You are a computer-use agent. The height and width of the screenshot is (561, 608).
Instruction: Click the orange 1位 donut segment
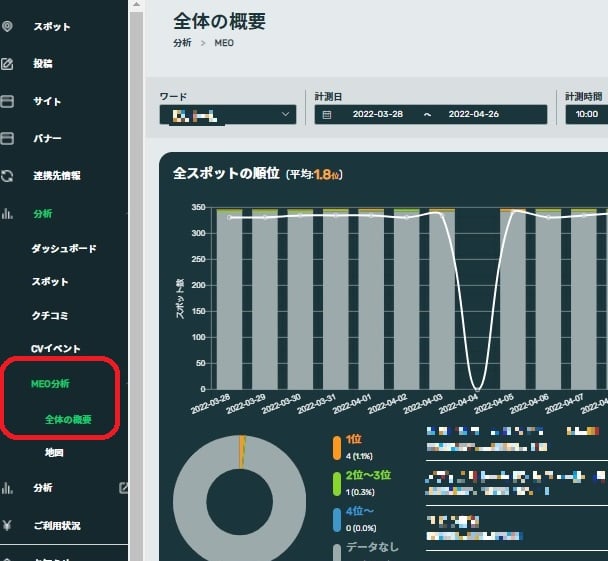(242, 452)
